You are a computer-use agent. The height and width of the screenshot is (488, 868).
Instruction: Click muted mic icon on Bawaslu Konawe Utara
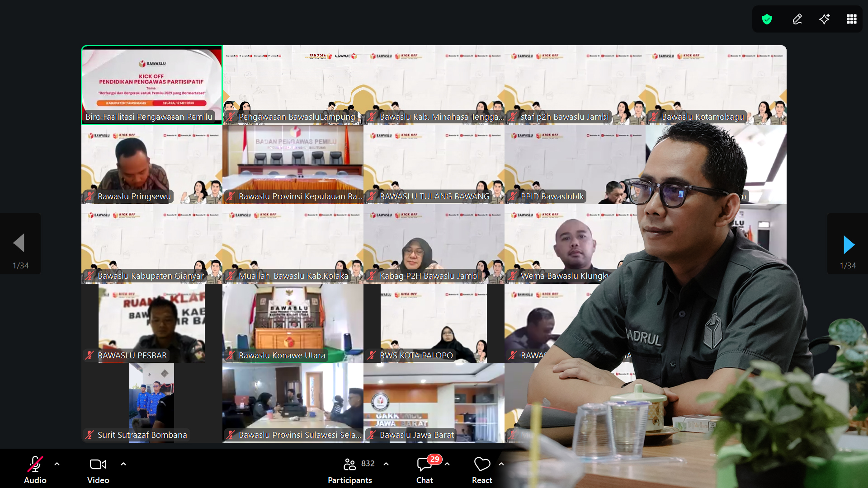coord(231,356)
